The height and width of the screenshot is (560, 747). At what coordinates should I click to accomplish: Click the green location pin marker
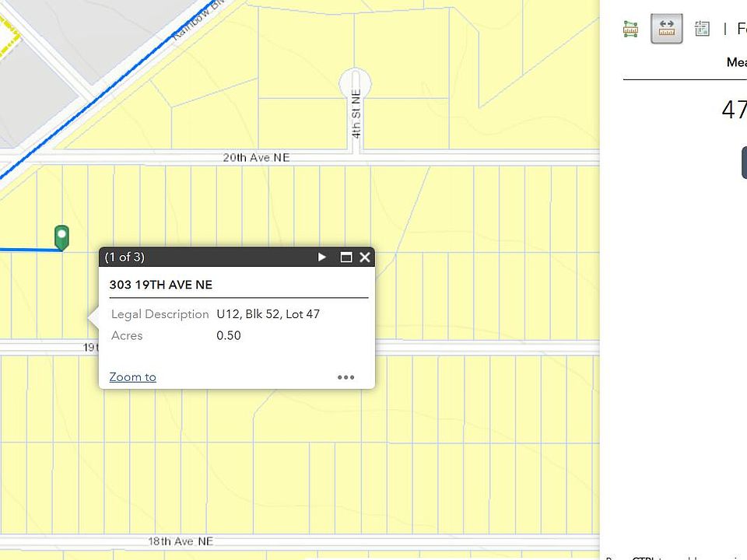[61, 237]
